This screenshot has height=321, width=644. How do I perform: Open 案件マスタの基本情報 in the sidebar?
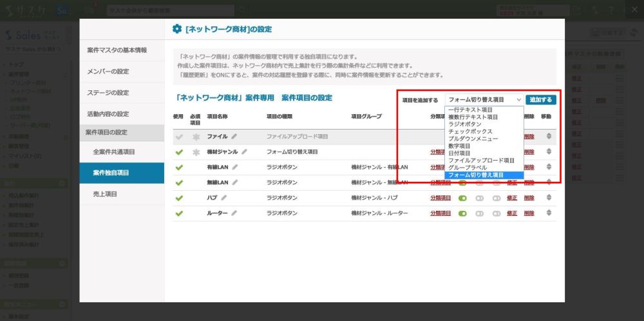tap(122, 50)
